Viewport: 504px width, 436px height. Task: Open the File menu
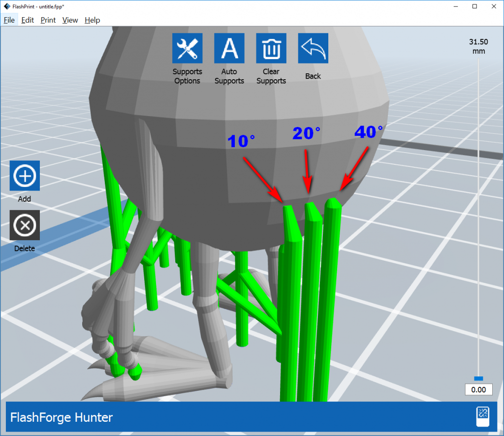9,20
